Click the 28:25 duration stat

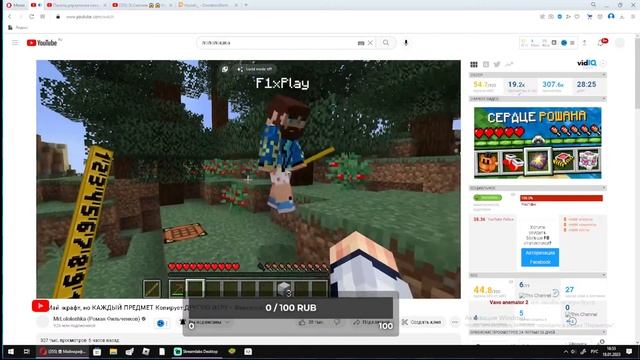pos(587,84)
